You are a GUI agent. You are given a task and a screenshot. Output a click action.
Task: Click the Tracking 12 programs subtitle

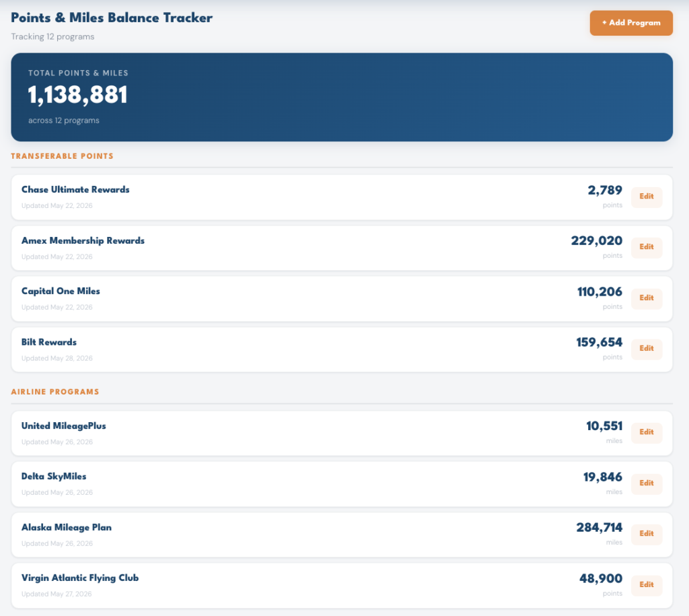[52, 36]
